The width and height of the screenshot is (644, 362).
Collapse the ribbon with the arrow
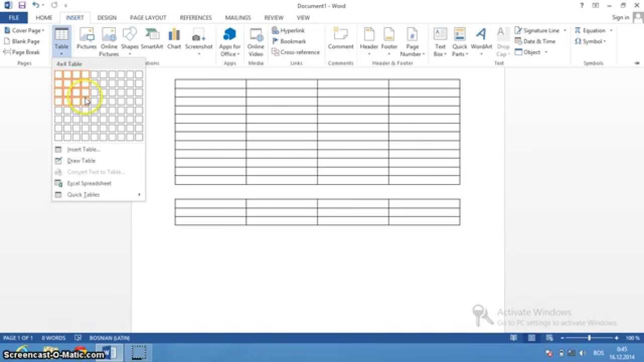pyautogui.click(x=638, y=63)
